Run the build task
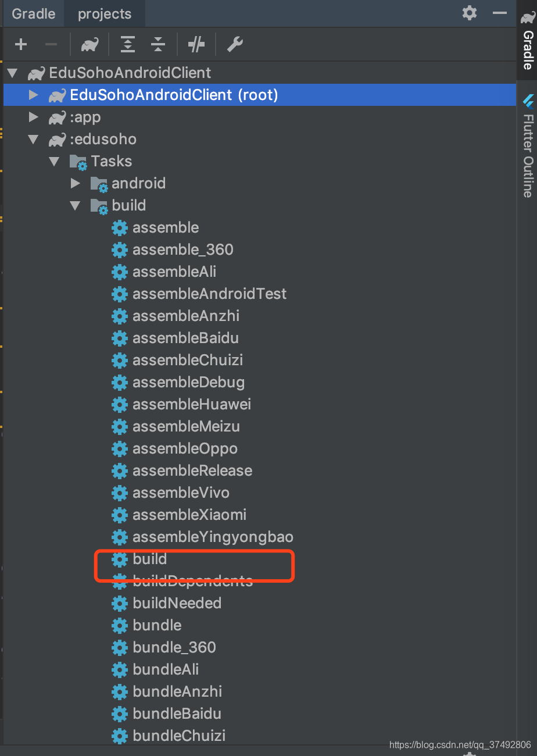Image resolution: width=537 pixels, height=756 pixels. tap(149, 559)
